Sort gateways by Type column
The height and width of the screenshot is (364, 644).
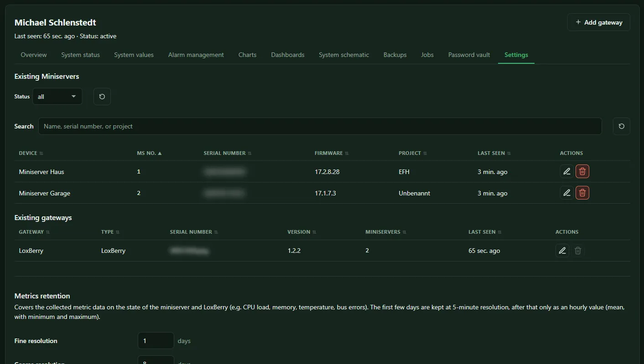coord(110,232)
